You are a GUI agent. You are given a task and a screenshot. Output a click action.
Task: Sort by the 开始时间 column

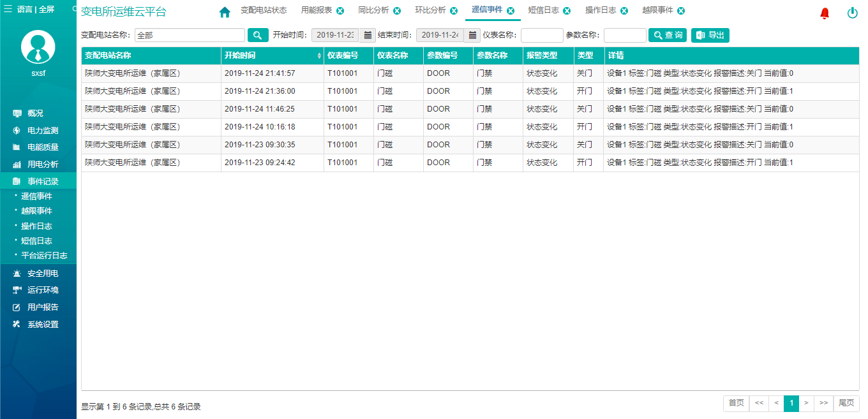click(272, 55)
